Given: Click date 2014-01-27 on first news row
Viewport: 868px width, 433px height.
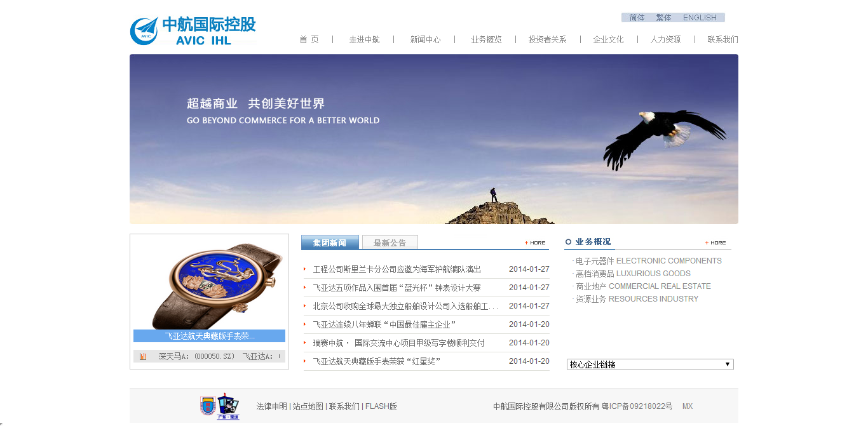Looking at the screenshot, I should (529, 269).
